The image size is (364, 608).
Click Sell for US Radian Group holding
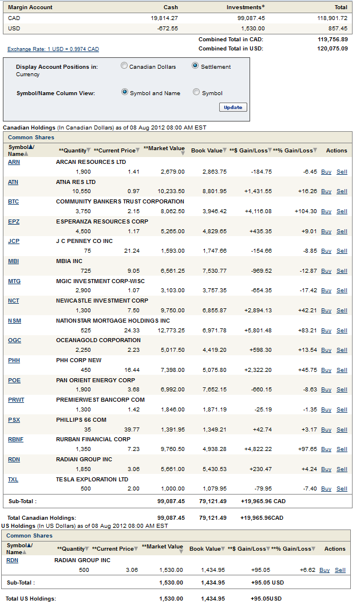pyautogui.click(x=340, y=570)
